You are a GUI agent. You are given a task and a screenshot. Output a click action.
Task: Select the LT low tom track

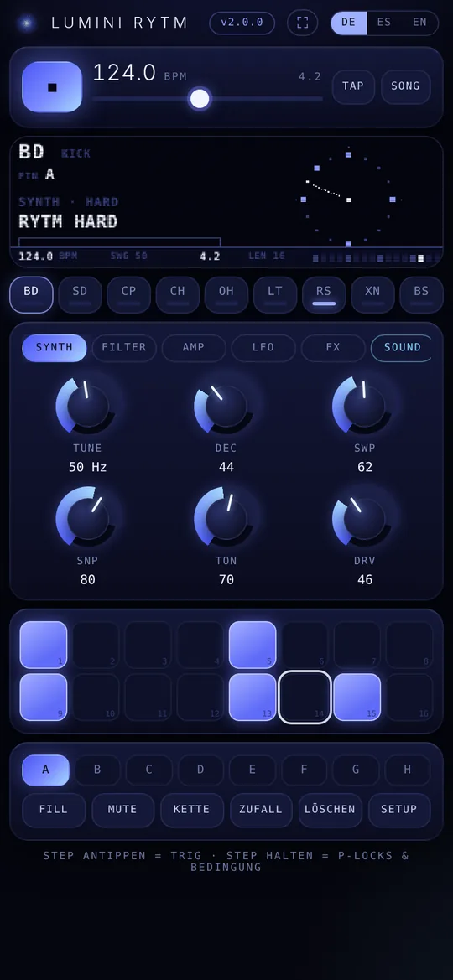[275, 294]
